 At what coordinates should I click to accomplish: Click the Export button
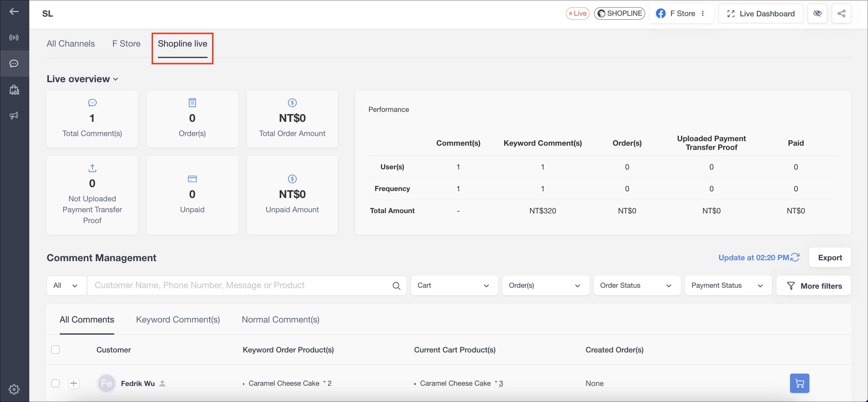pyautogui.click(x=830, y=258)
